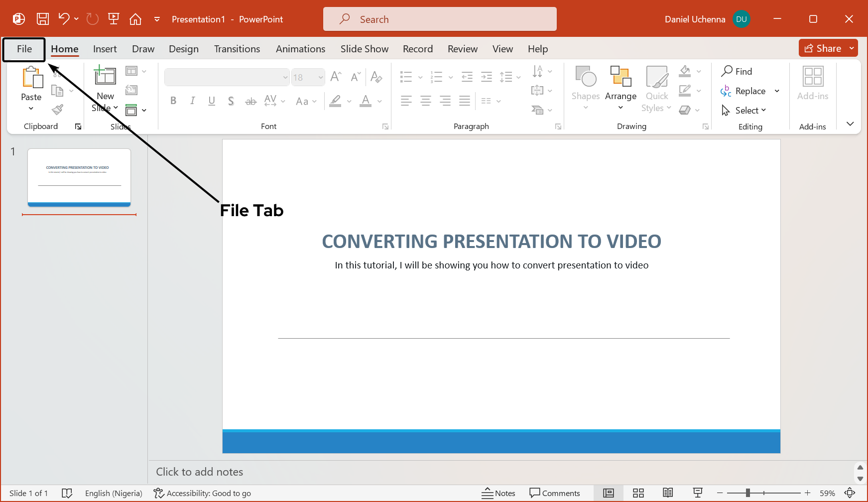Toggle italic formatting
This screenshot has height=502, width=868.
pyautogui.click(x=192, y=101)
